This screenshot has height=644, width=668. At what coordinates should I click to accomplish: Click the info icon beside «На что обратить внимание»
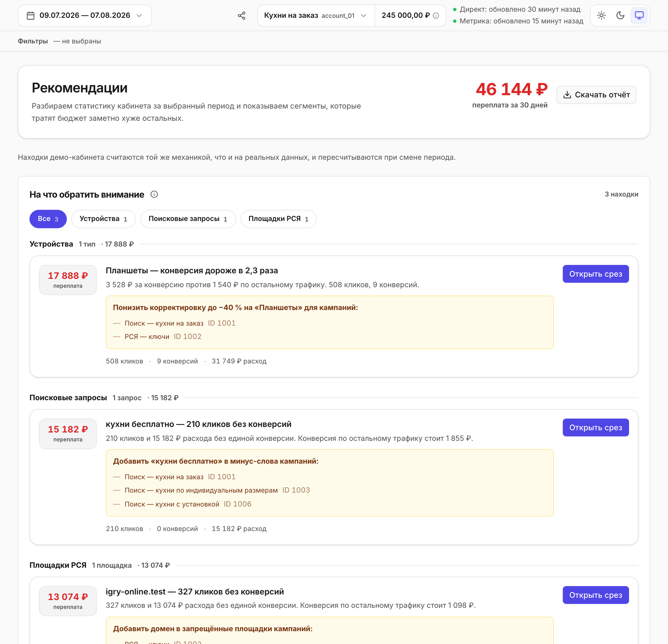tap(154, 194)
